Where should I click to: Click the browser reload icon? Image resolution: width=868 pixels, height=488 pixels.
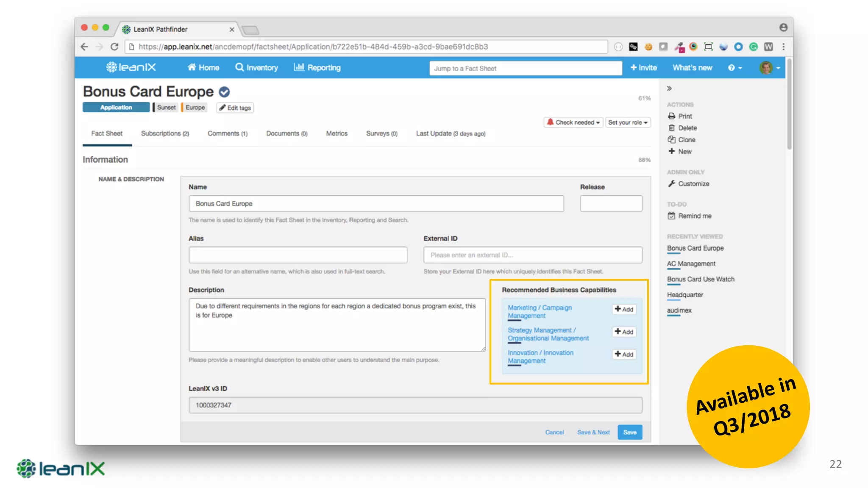(x=114, y=47)
